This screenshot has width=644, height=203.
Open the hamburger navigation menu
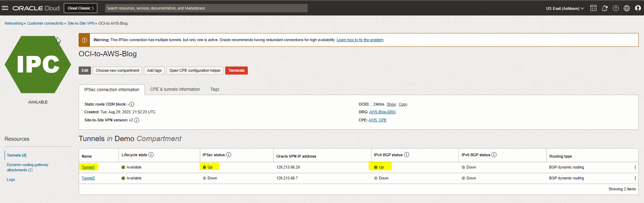tap(5, 8)
